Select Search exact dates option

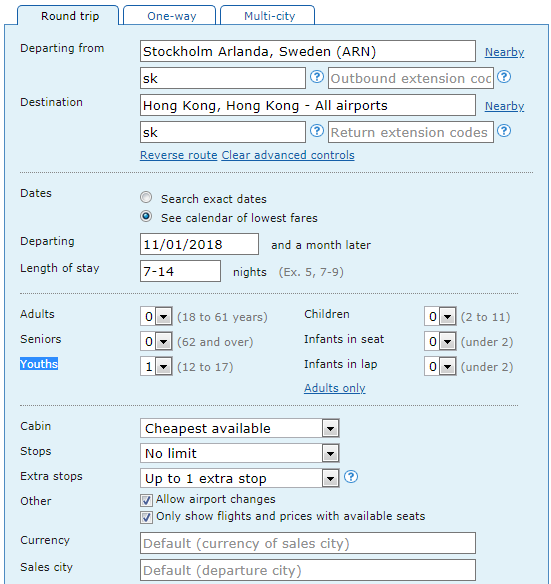(146, 197)
